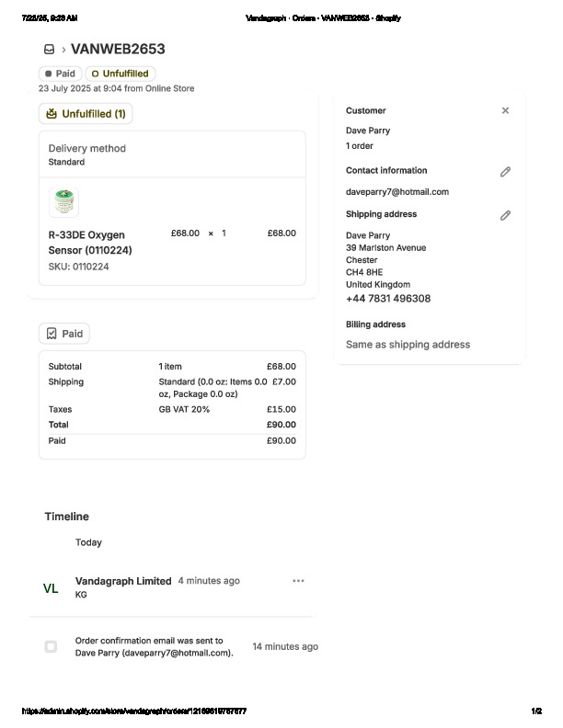The image size is (563, 728).
Task: Click the "1 order" customer count
Action: 360,146
